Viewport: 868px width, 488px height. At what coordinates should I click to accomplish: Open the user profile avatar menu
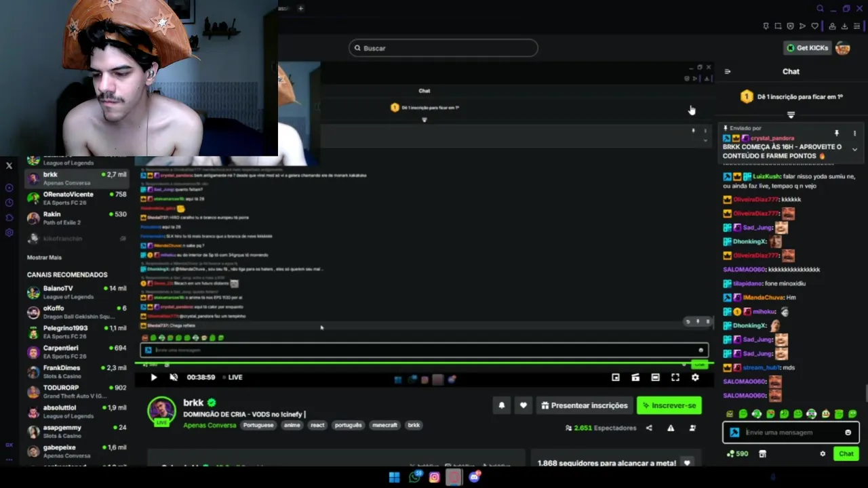(x=843, y=48)
